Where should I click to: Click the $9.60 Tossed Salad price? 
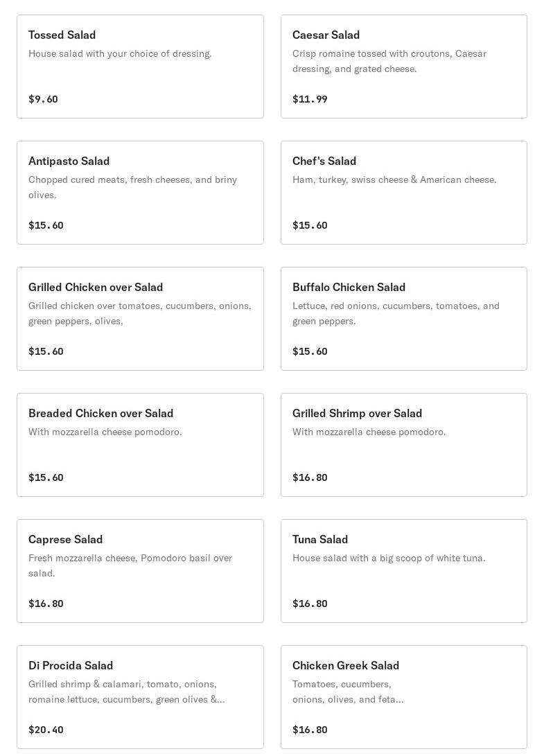pyautogui.click(x=43, y=99)
